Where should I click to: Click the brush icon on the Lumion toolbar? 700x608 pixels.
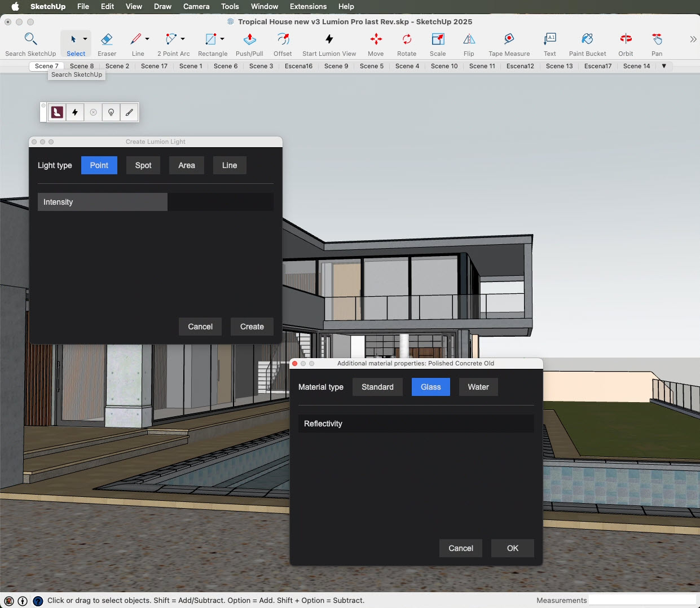point(129,112)
